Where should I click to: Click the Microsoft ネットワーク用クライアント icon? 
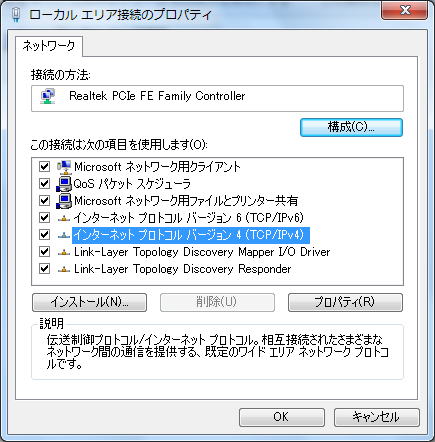(x=64, y=166)
